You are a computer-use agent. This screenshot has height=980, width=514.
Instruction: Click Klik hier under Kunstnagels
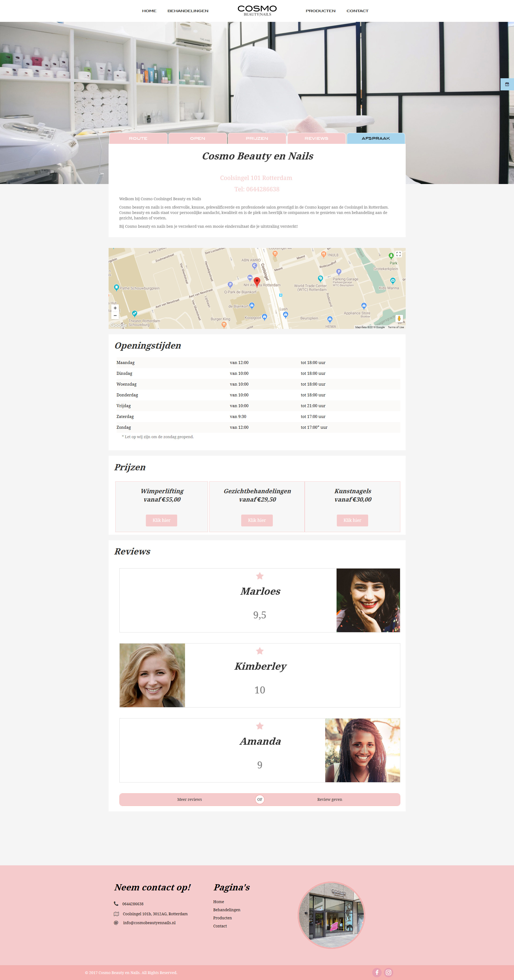(352, 520)
